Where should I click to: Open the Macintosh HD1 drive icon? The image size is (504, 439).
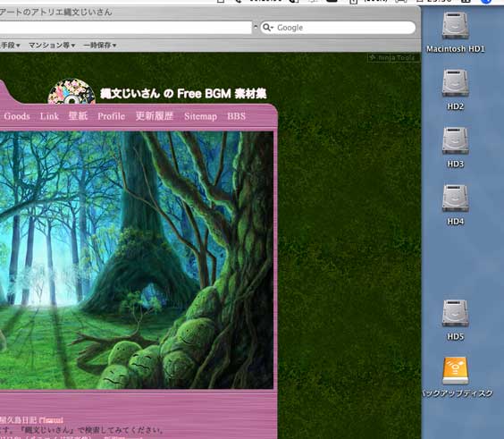click(x=455, y=26)
